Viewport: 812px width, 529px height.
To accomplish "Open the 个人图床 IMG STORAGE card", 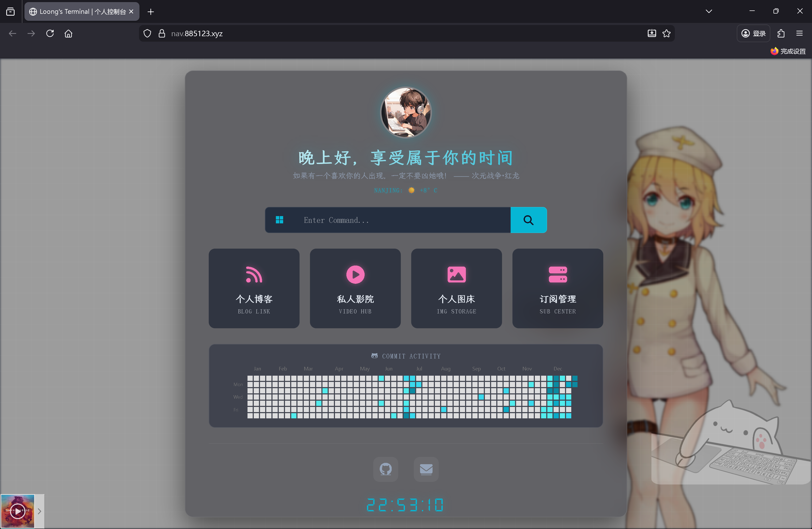I will pyautogui.click(x=456, y=288).
